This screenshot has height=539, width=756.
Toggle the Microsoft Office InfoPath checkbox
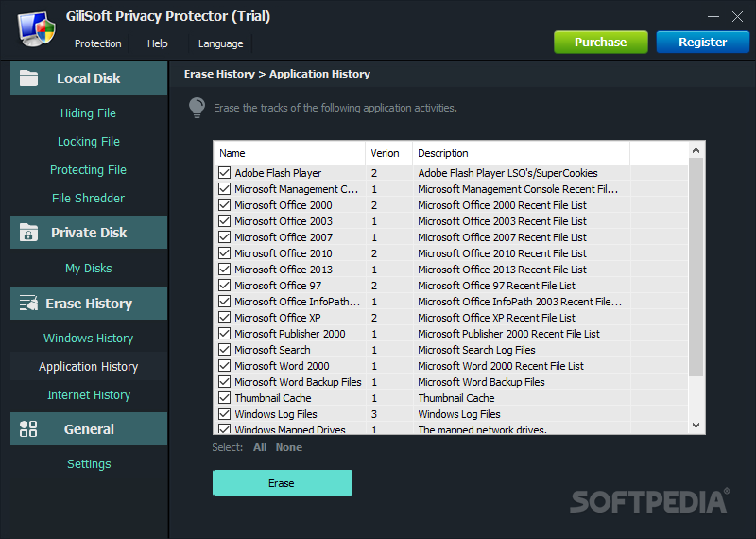224,302
